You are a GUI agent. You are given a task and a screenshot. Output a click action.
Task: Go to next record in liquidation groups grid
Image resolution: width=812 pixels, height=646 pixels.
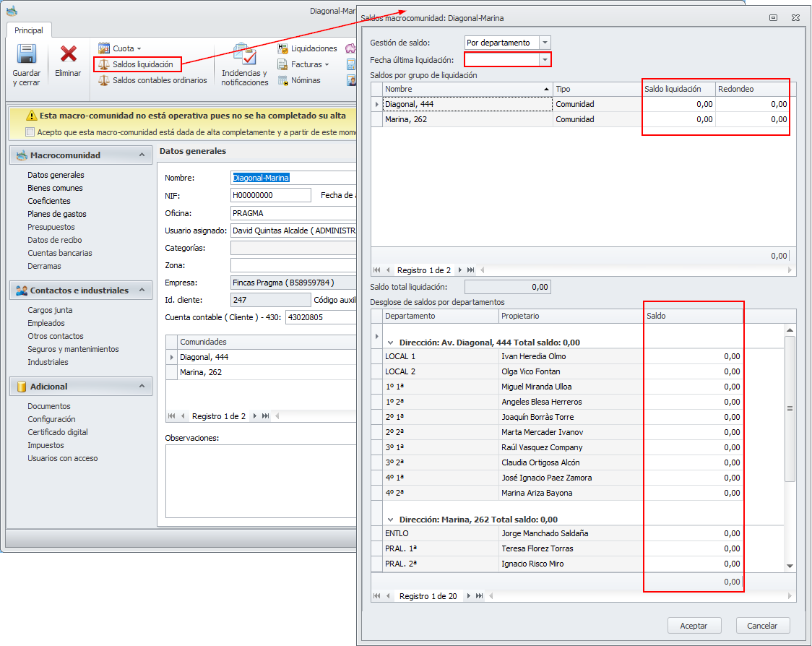459,270
